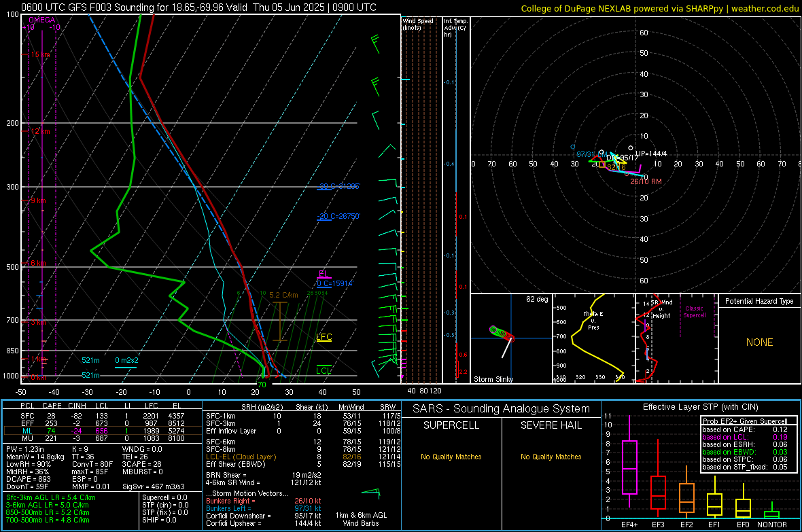Click the 1km & 6km AGL wind barb icon
The width and height of the screenshot is (802, 532).
click(371, 493)
